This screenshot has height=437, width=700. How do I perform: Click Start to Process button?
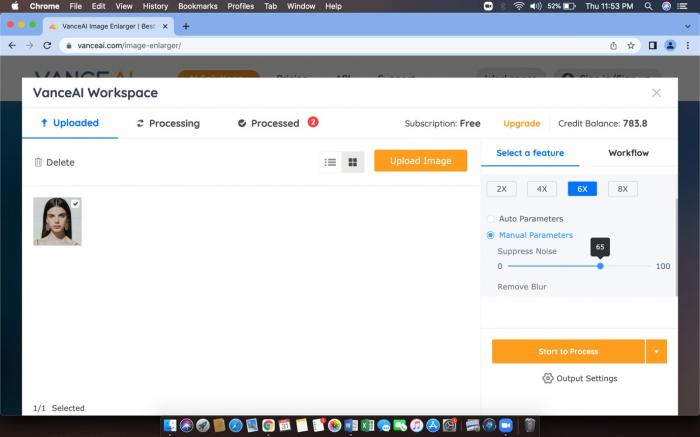coord(568,351)
